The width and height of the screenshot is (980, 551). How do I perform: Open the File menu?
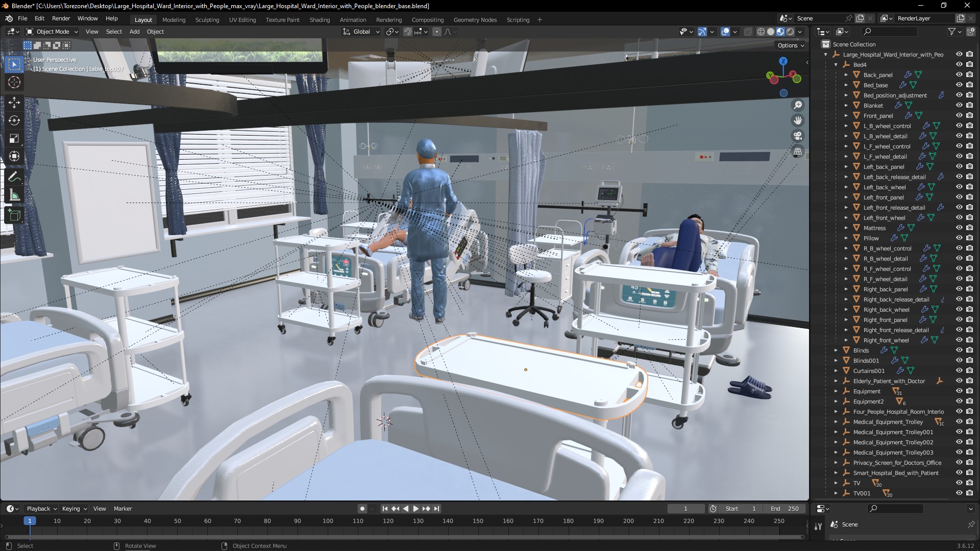tap(22, 18)
